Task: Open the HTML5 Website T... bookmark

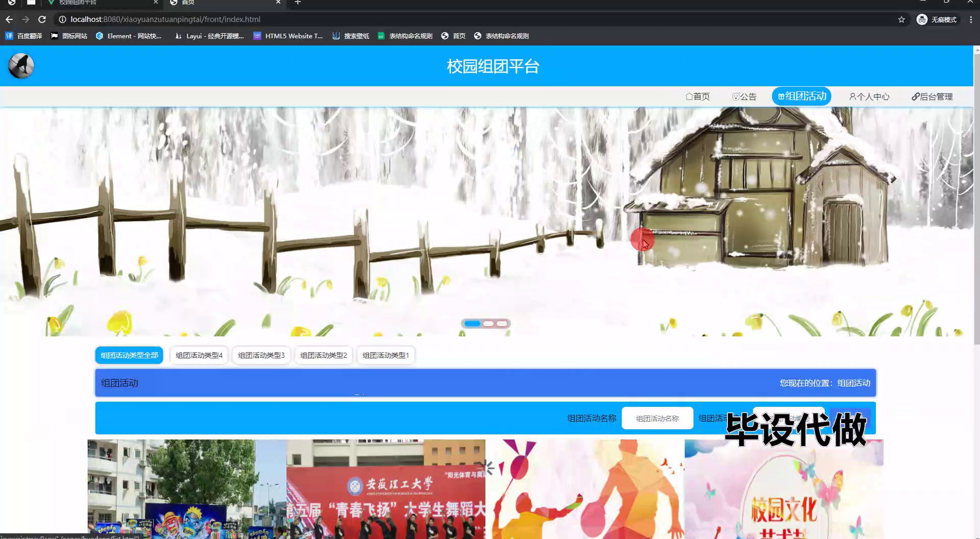Action: click(288, 36)
